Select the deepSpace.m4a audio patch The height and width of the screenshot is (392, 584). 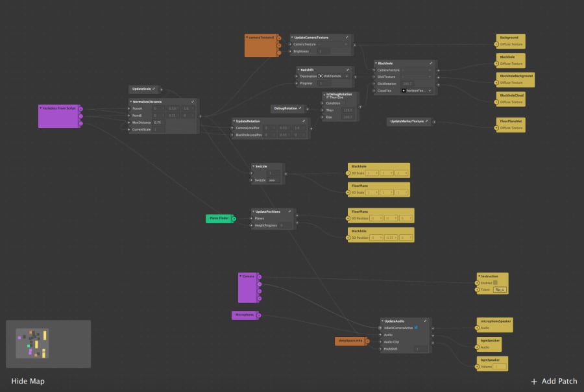350,341
